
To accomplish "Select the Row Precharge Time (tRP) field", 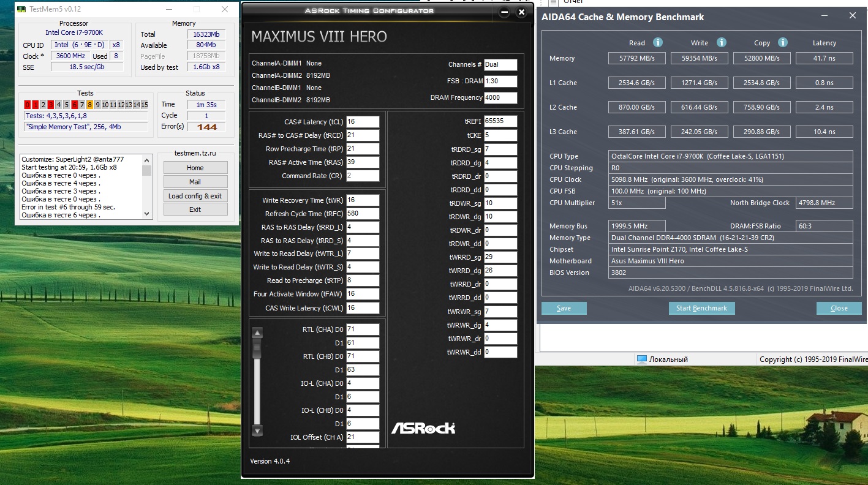I will point(363,149).
